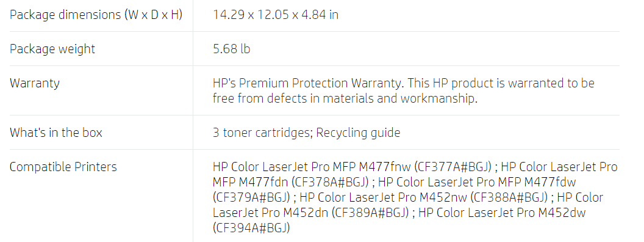
Task: Click the Package weight label
Action: click(x=52, y=49)
